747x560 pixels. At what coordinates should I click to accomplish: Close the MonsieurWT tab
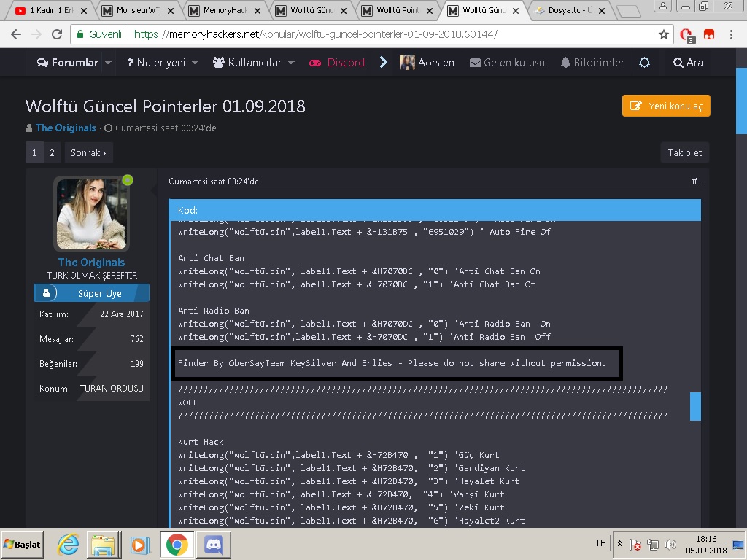point(171,10)
